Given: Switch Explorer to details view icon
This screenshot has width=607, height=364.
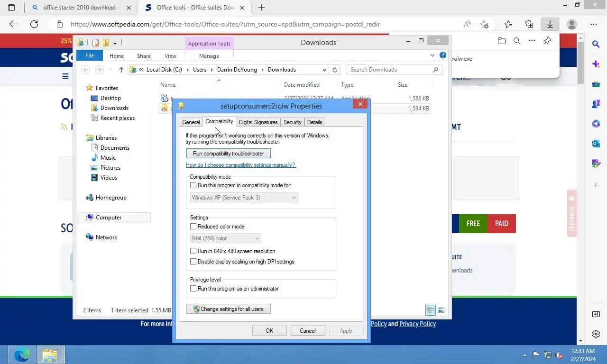Looking at the screenshot, I should (x=431, y=310).
